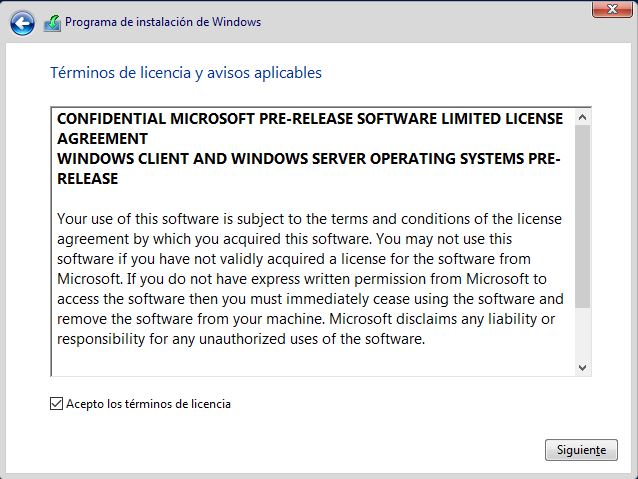Screen dimensions: 638x479
Task: Click the "WINDOWS CLIENT AND WINDOWS SERVER" line
Action: (x=308, y=159)
